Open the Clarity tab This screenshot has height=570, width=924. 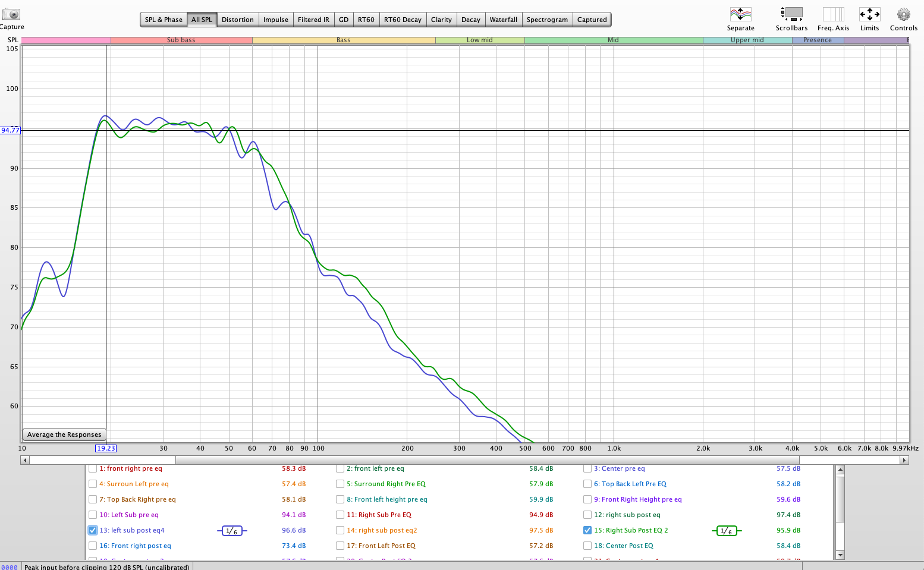[441, 20]
